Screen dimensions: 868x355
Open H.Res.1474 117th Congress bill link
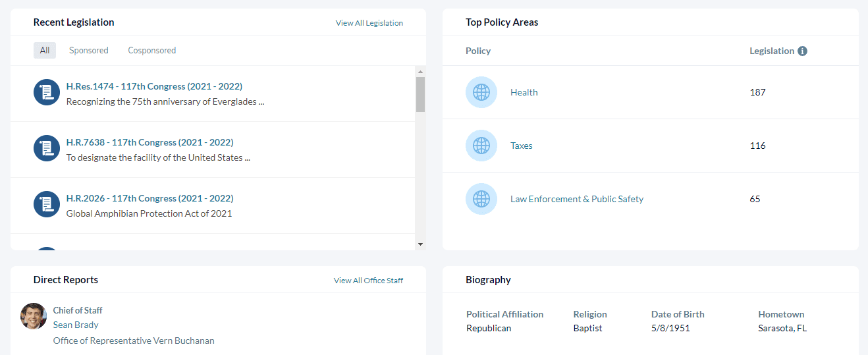tap(154, 86)
